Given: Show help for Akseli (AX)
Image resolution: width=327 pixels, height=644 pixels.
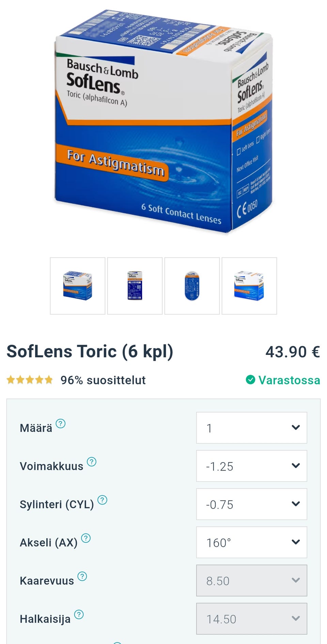Looking at the screenshot, I should tap(86, 538).
